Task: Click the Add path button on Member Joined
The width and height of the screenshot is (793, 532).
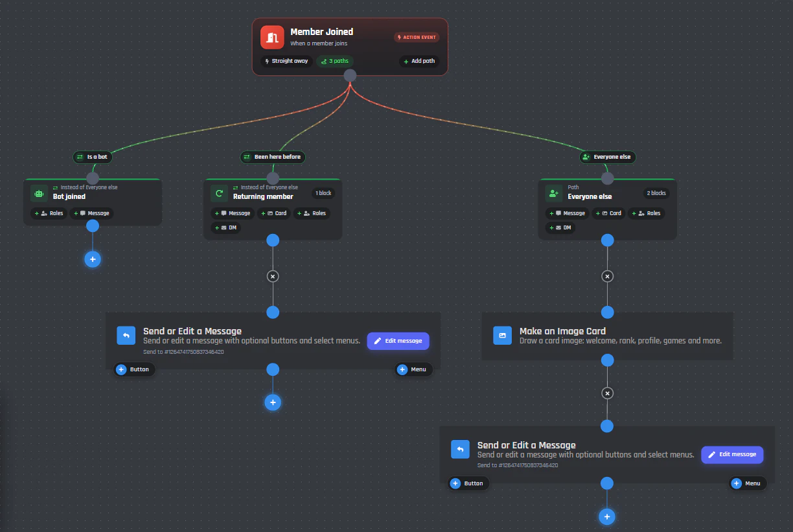Action: (x=419, y=61)
